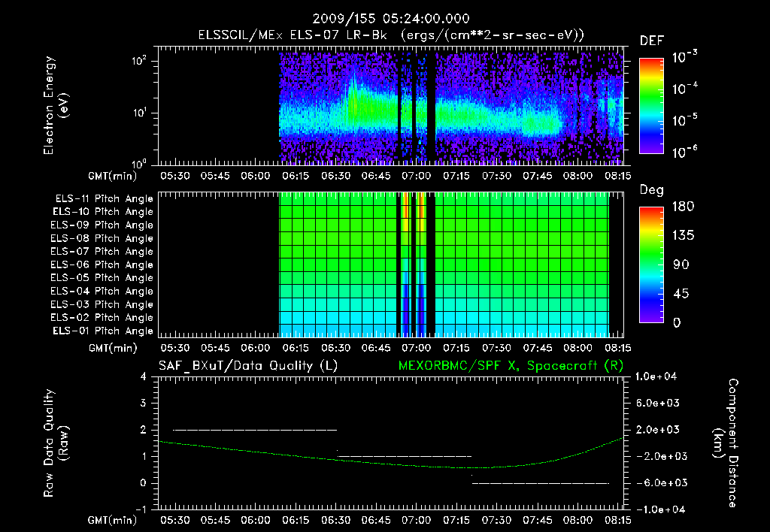Click the data quality line segment at level 1

pyautogui.click(x=405, y=456)
